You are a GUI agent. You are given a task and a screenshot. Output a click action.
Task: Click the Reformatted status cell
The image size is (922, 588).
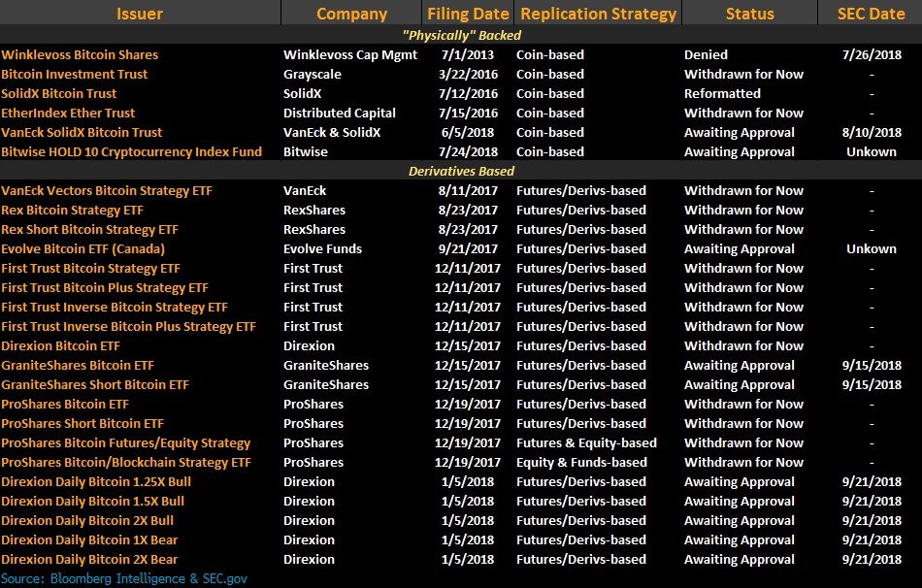pos(722,93)
